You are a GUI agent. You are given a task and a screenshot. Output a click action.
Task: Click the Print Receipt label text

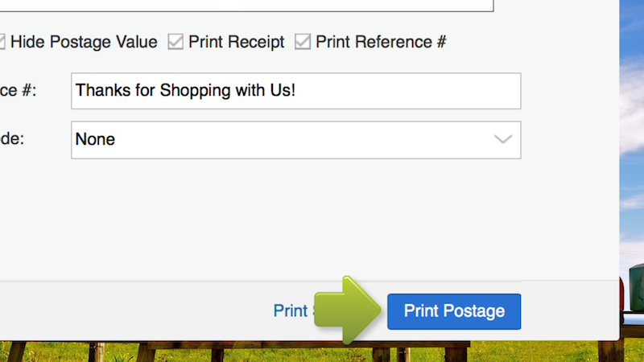(x=236, y=42)
